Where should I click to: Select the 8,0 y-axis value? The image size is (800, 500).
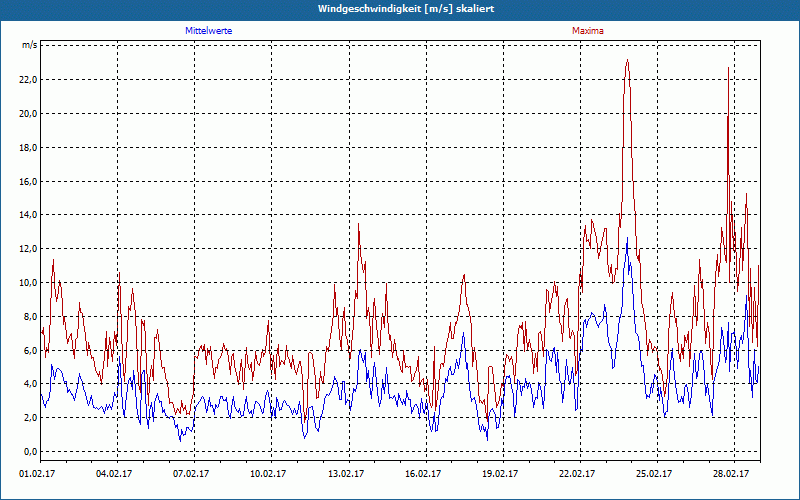pyautogui.click(x=31, y=316)
